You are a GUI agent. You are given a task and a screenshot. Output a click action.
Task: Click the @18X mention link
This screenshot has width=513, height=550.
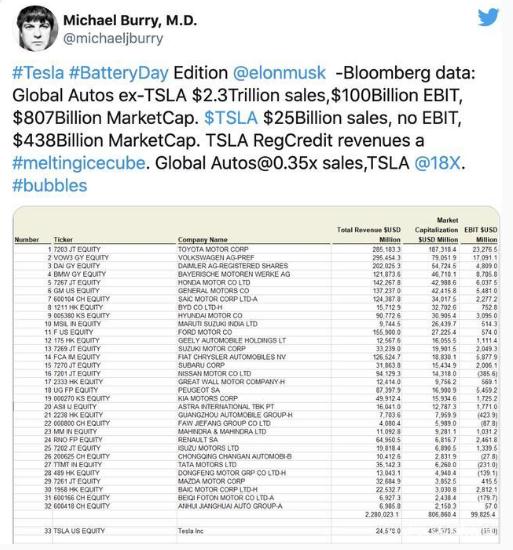click(437, 163)
